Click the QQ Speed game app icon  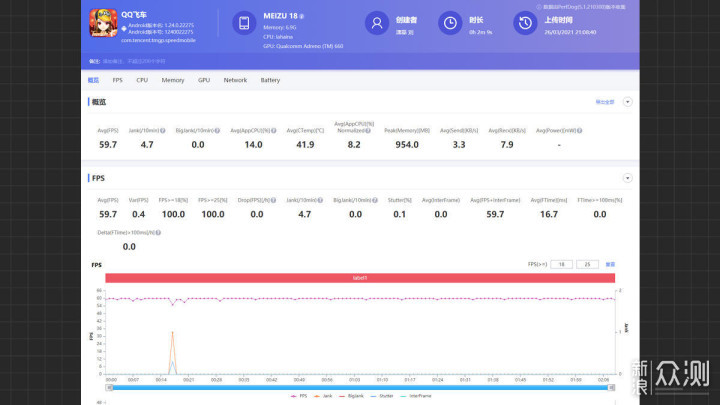pyautogui.click(x=103, y=23)
